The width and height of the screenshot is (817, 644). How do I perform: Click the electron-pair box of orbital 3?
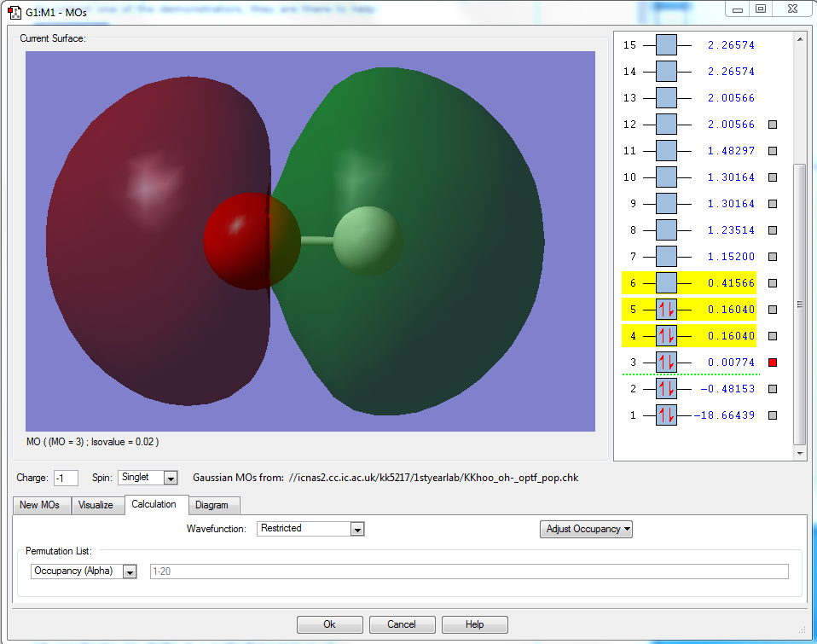pyautogui.click(x=666, y=363)
